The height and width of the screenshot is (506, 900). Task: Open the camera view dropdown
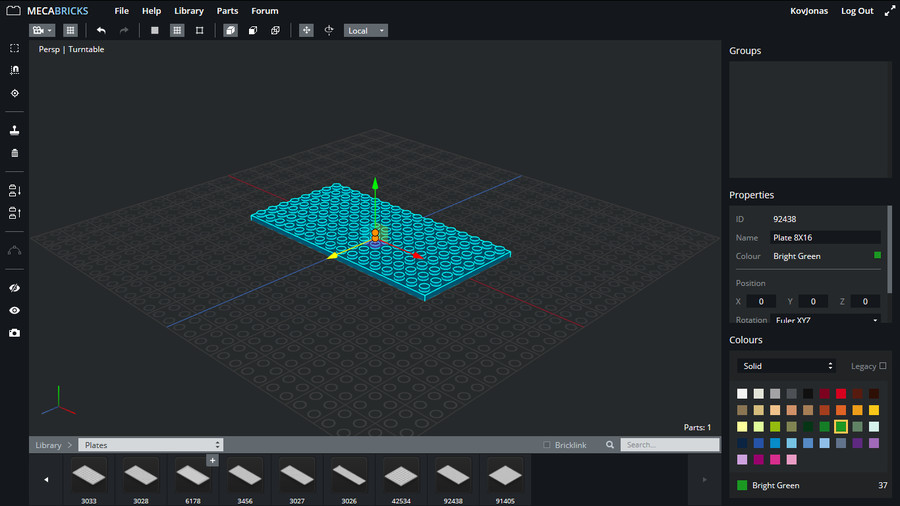pyautogui.click(x=42, y=30)
